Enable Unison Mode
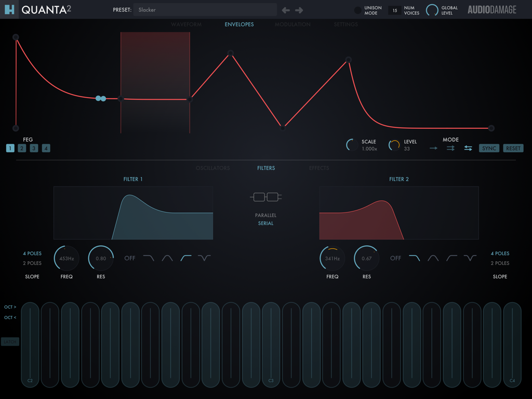Screen dimensions: 532x399 (358, 9)
